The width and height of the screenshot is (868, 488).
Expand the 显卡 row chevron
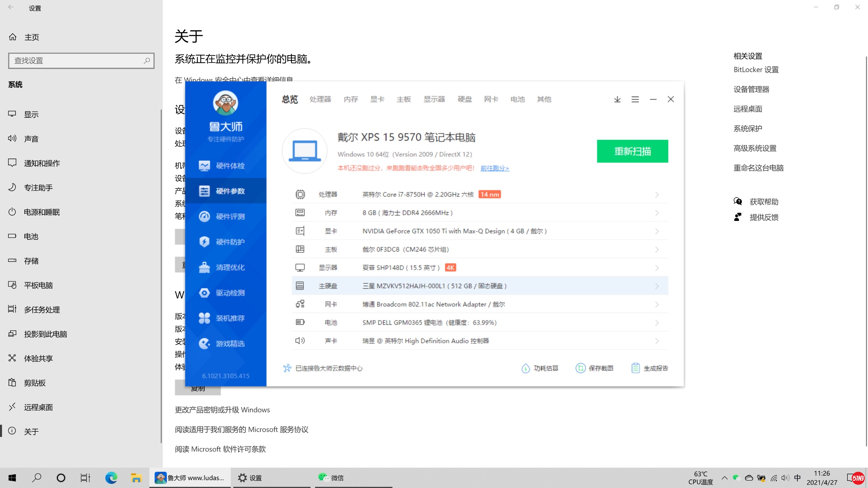click(x=657, y=231)
